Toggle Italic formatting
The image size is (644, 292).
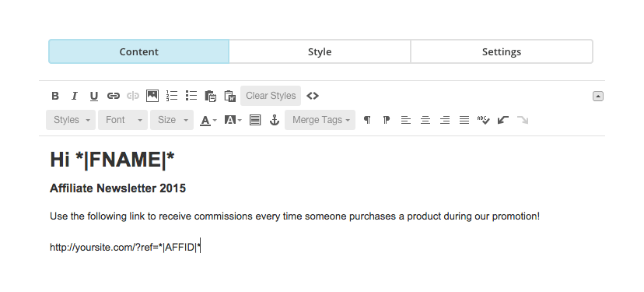pyautogui.click(x=75, y=96)
